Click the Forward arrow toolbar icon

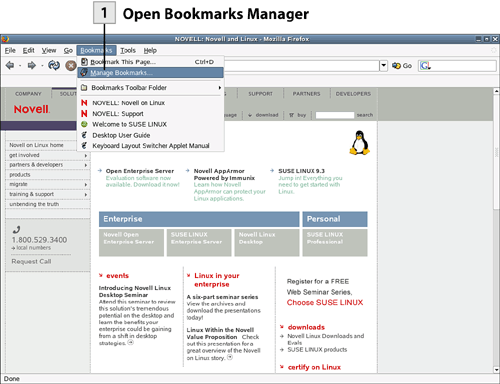click(32, 65)
